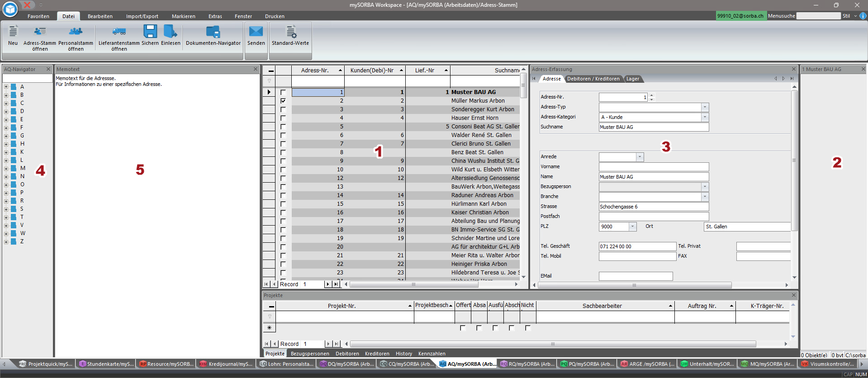This screenshot has height=378, width=868.
Task: Increment Adress-Nr. spinner up arrow
Action: [651, 95]
